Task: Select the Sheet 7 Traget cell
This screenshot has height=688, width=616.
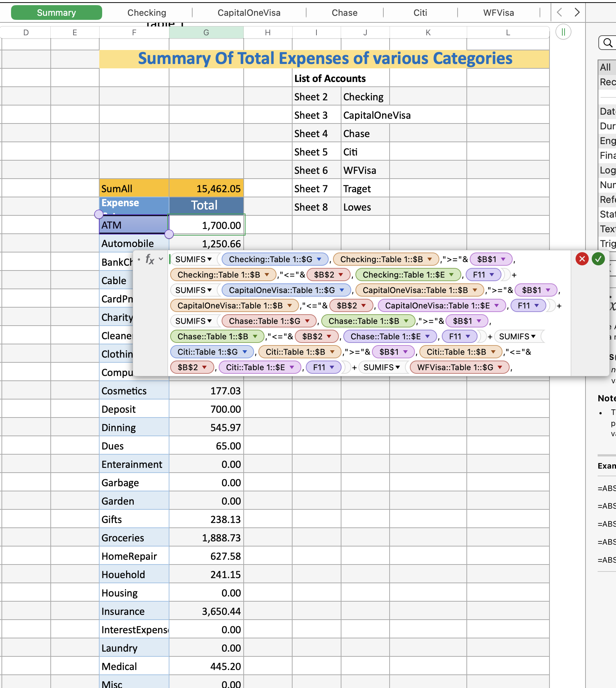Action: point(365,188)
